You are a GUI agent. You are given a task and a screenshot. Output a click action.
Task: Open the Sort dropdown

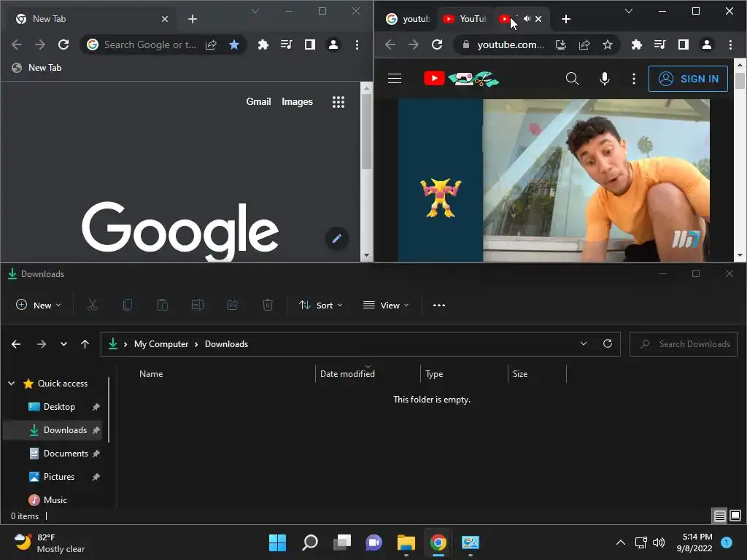click(321, 306)
